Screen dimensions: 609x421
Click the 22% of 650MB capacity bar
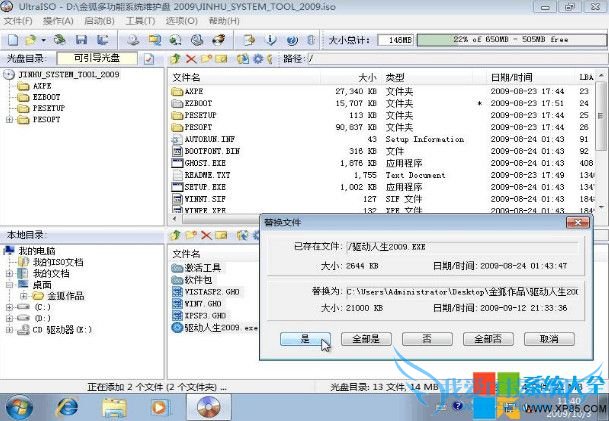click(511, 40)
